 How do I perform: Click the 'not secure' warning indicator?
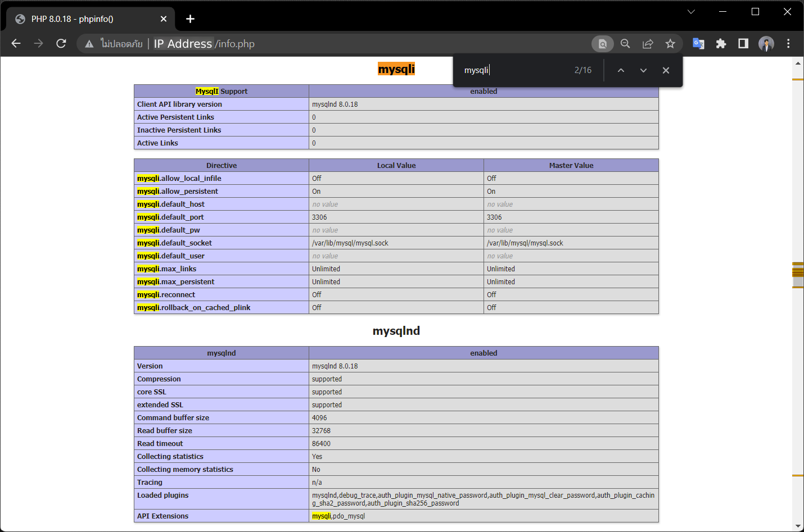coord(89,43)
